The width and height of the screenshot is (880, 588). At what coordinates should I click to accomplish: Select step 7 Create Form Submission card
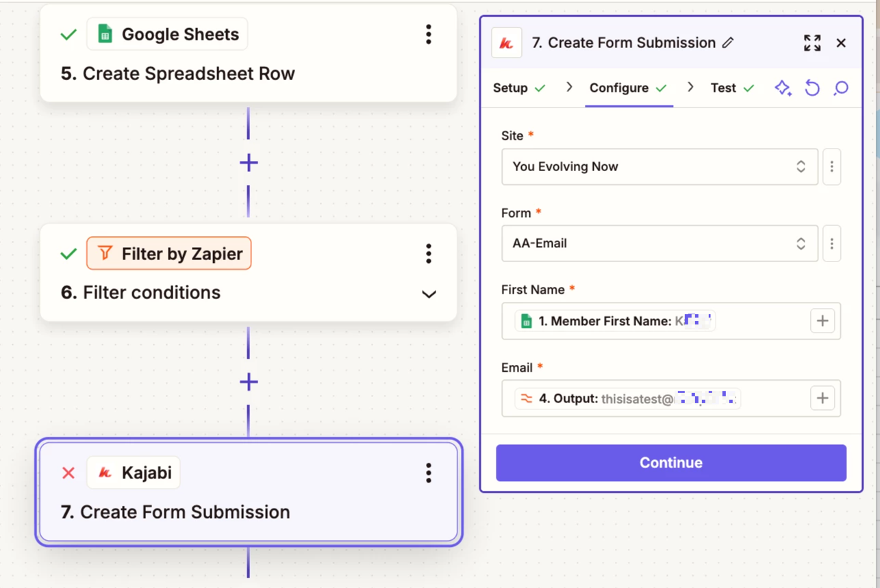(249, 491)
